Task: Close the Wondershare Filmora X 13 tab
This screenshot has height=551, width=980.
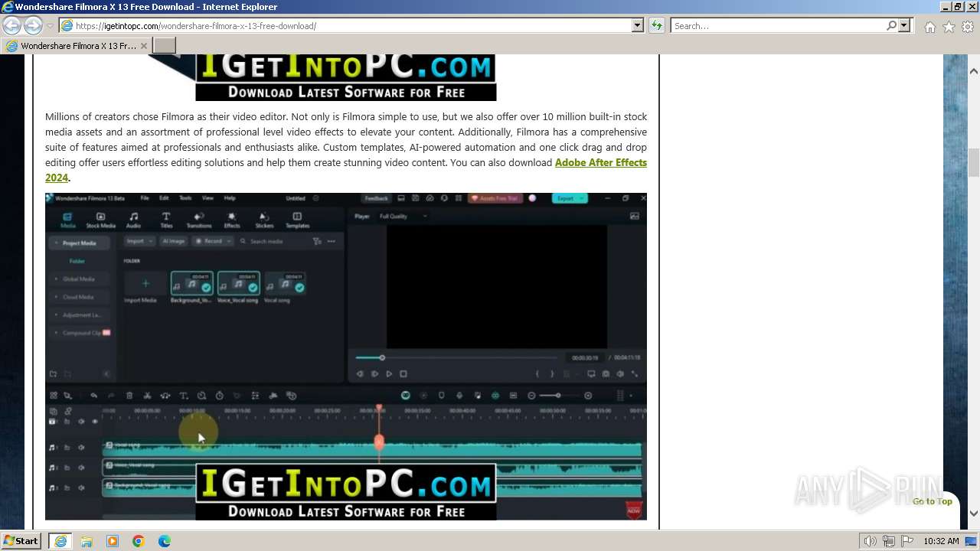Action: [x=143, y=46]
